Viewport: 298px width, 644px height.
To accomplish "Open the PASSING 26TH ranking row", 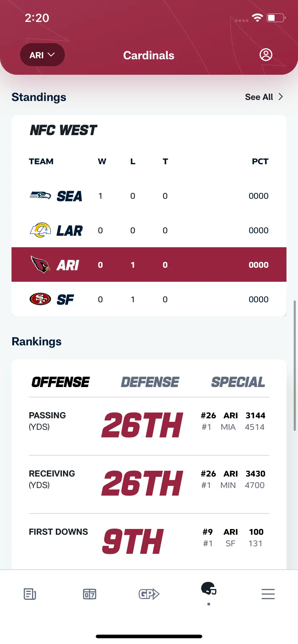I will 149,426.
